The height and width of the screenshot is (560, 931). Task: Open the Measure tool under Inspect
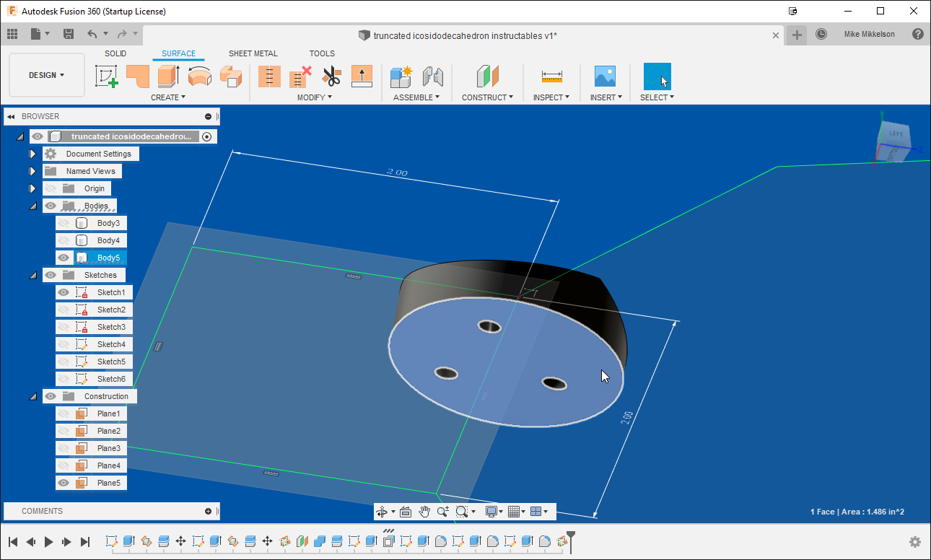(x=551, y=76)
